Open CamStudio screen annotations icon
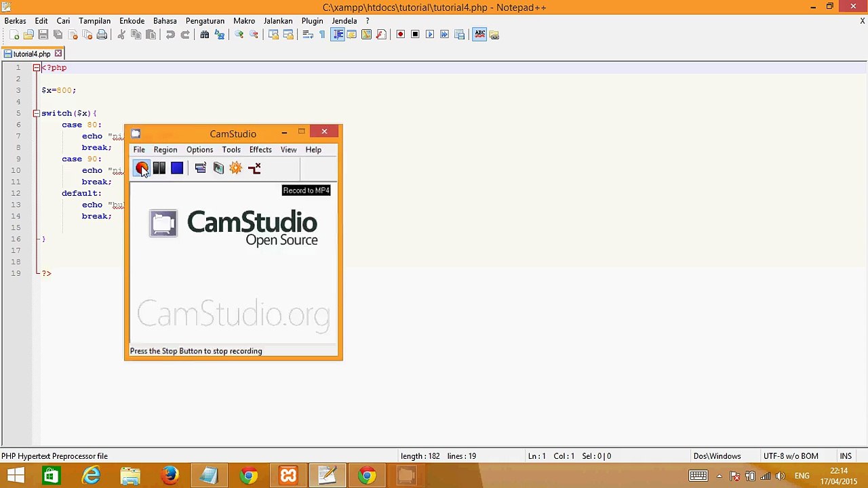The image size is (868, 488). point(218,168)
